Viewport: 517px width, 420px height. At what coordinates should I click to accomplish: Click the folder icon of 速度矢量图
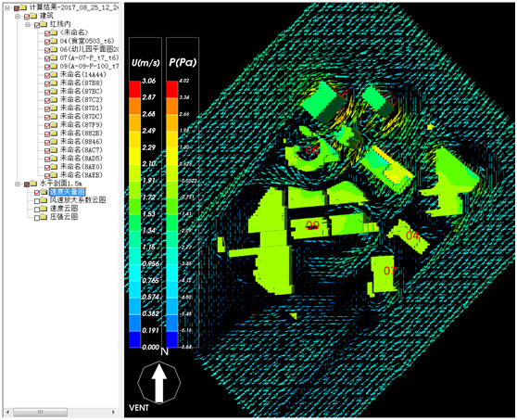pos(44,192)
